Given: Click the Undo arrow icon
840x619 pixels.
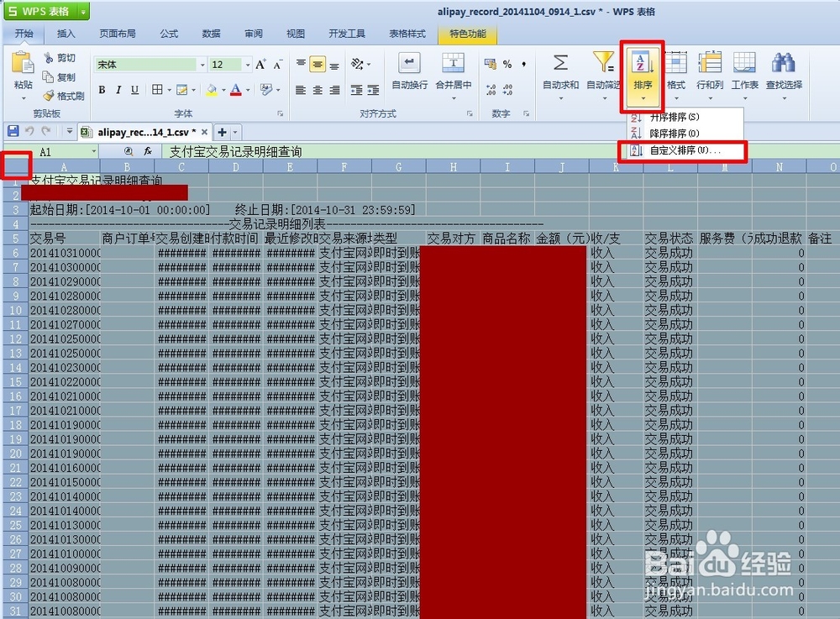Looking at the screenshot, I should tap(29, 131).
